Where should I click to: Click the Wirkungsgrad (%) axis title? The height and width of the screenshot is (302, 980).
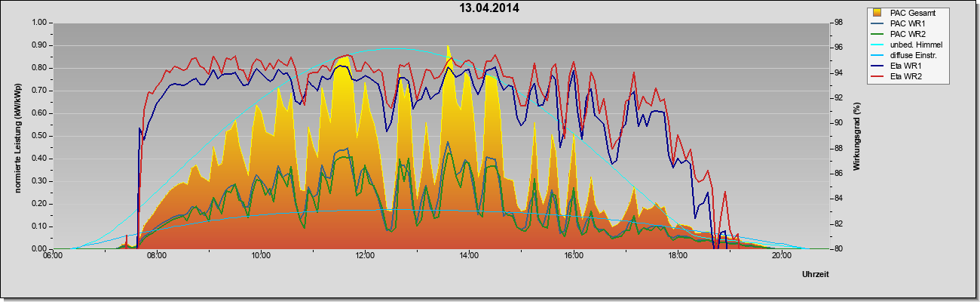(x=857, y=136)
